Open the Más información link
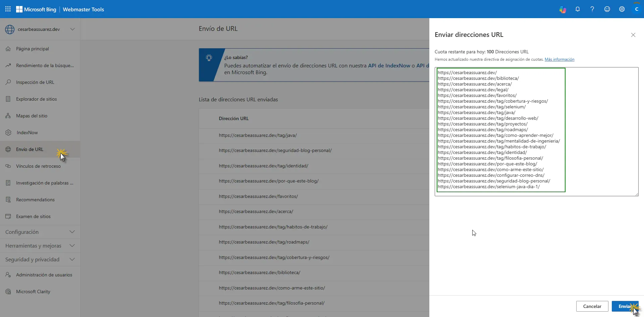 tap(559, 59)
